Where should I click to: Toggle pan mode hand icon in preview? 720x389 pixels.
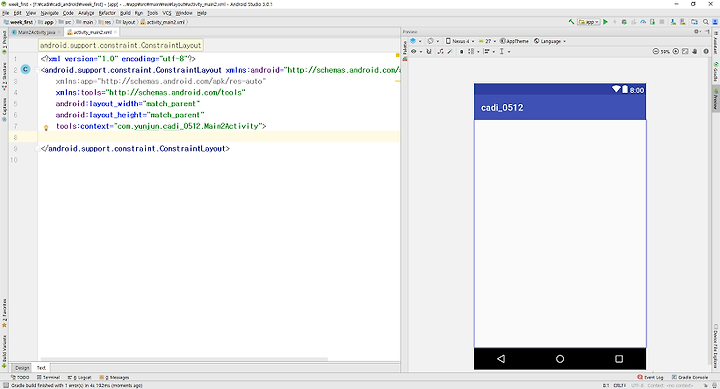pyautogui.click(x=695, y=51)
